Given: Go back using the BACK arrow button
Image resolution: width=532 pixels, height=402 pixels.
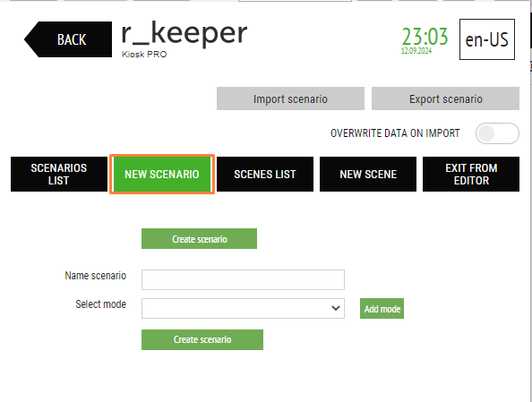Looking at the screenshot, I should (68, 39).
